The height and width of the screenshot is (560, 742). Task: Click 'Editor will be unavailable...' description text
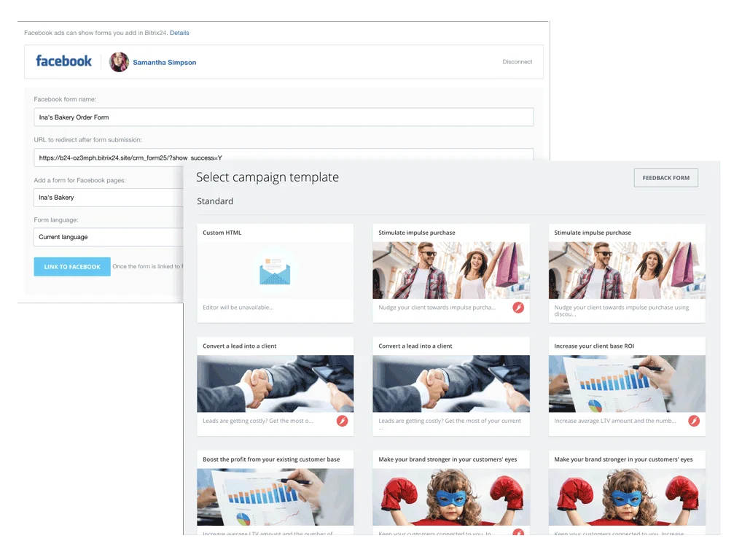pyautogui.click(x=238, y=308)
